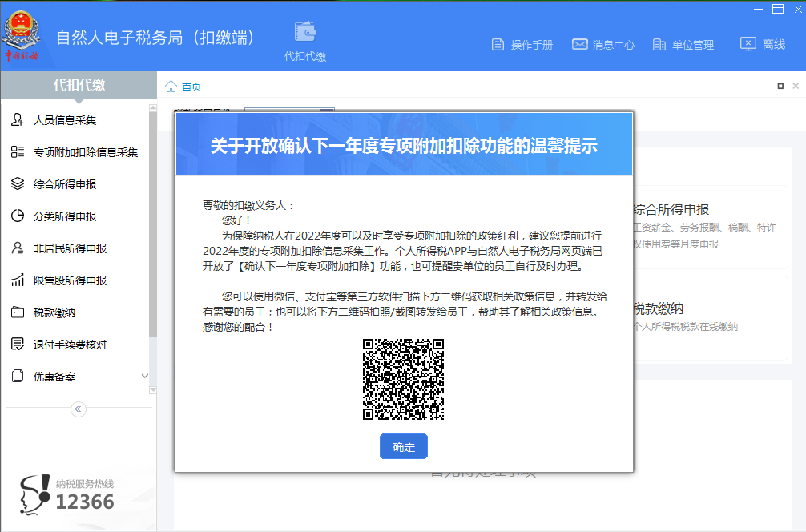Screen dimensions: 806x532
Task: Click 确定 to dismiss the notice
Action: pyautogui.click(x=404, y=447)
